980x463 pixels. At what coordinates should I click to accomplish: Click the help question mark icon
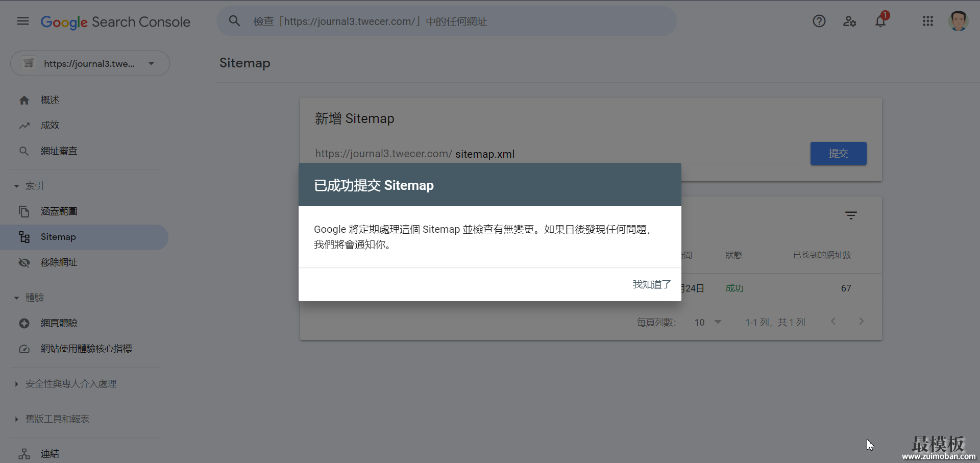point(819,21)
